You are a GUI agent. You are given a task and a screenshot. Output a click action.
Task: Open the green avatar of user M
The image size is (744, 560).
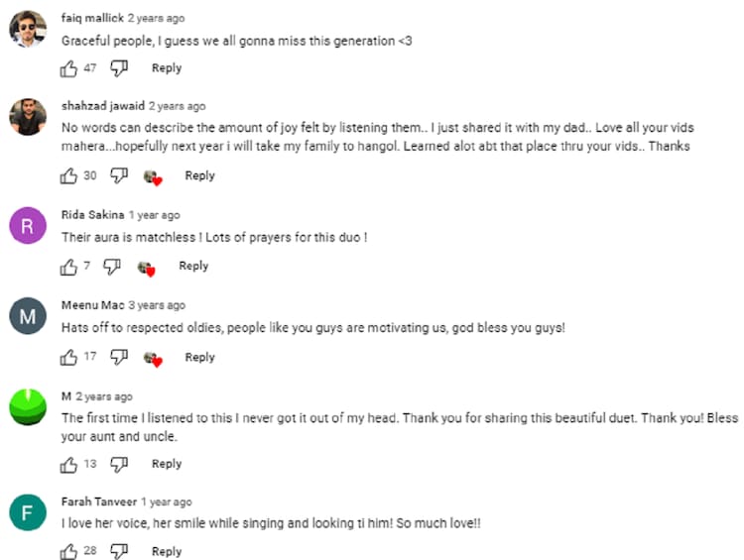(28, 406)
